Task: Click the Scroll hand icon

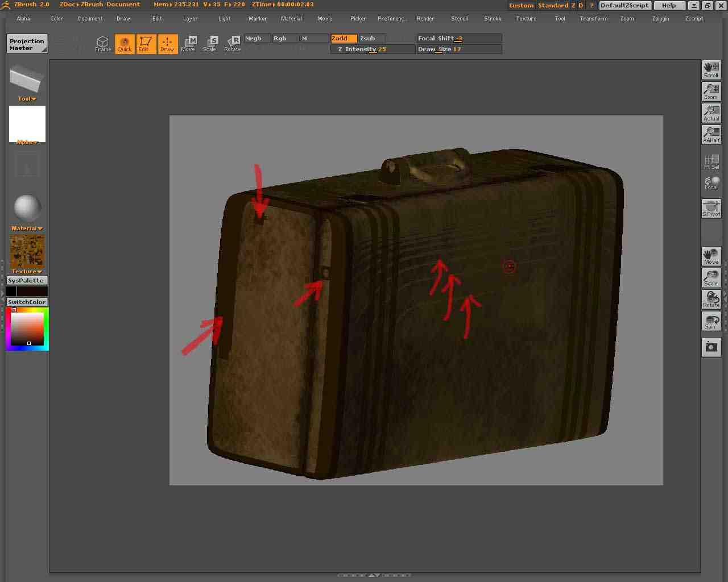Action: [x=711, y=70]
